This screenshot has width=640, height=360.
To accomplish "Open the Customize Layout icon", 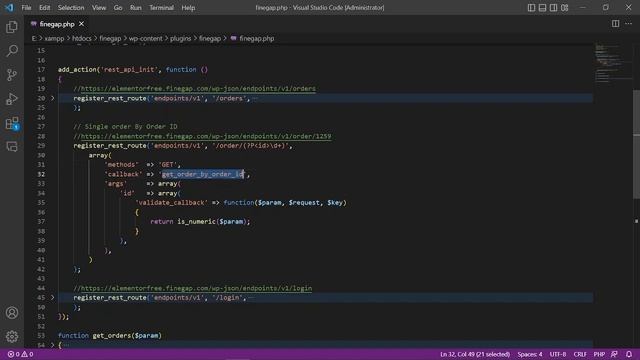I will (564, 7).
